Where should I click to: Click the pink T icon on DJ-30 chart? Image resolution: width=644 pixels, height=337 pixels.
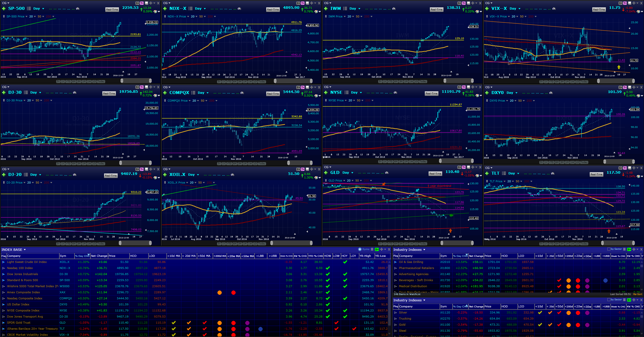(142, 87)
